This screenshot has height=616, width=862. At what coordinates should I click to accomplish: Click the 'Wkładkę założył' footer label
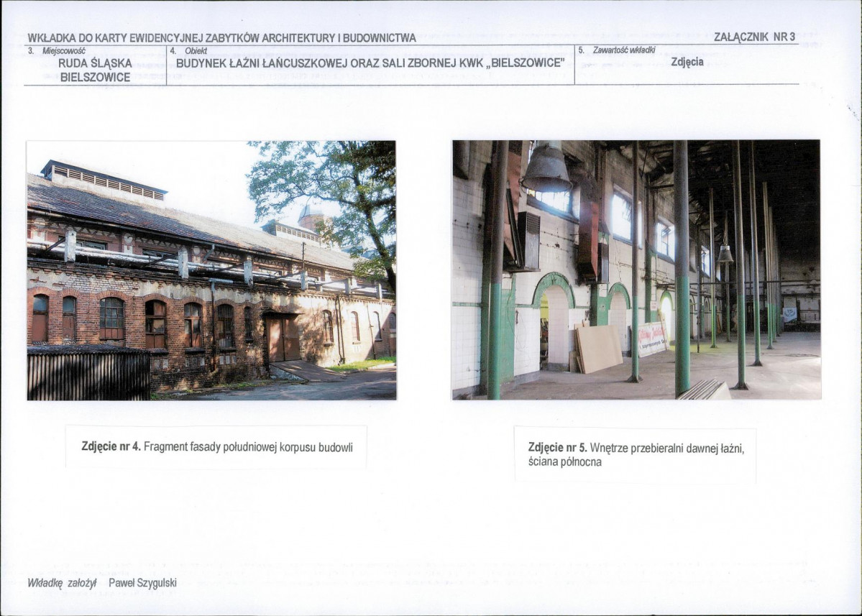coord(62,583)
